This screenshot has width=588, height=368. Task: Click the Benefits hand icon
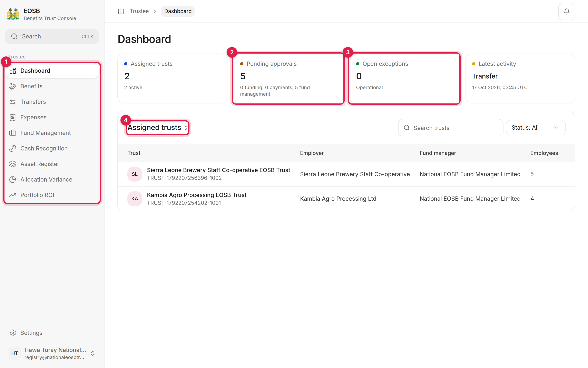pos(13,86)
